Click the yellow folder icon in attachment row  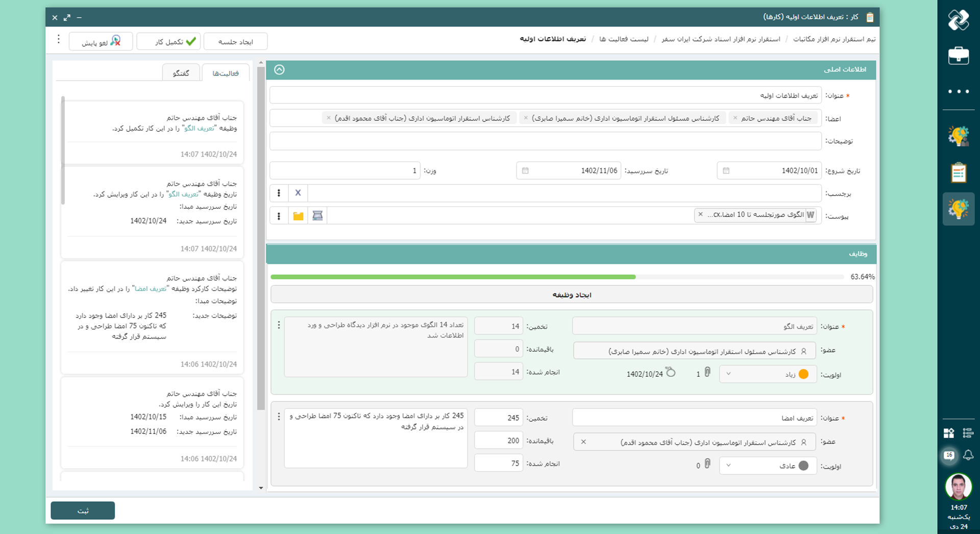click(298, 216)
